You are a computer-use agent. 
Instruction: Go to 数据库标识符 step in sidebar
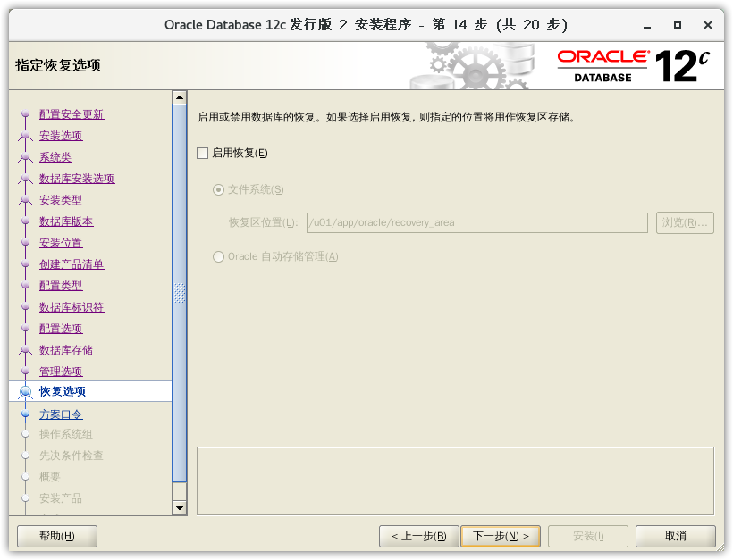72,307
